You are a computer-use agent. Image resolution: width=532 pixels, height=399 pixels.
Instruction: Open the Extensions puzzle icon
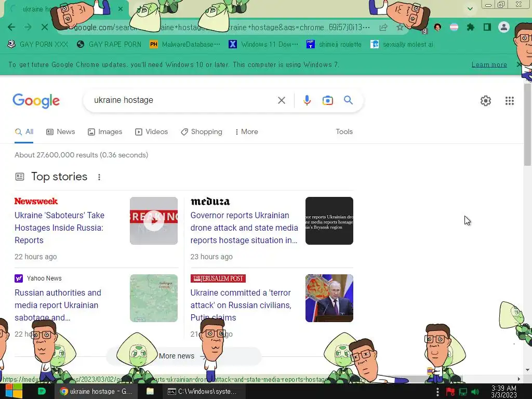tap(471, 27)
